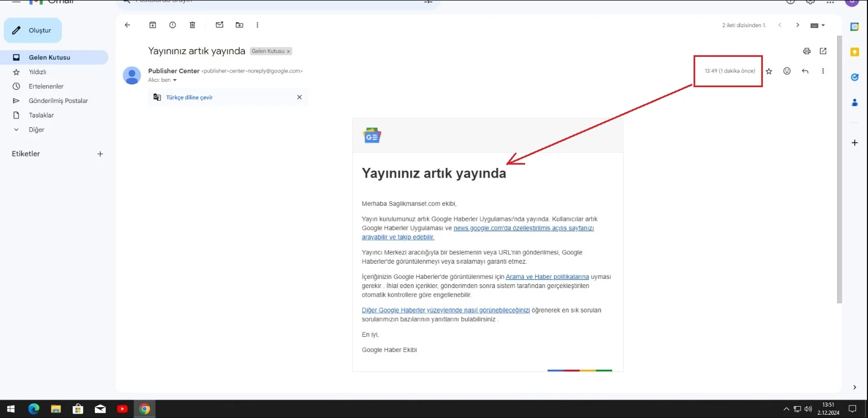
Task: Click the Etiketler labels heading
Action: tap(26, 154)
